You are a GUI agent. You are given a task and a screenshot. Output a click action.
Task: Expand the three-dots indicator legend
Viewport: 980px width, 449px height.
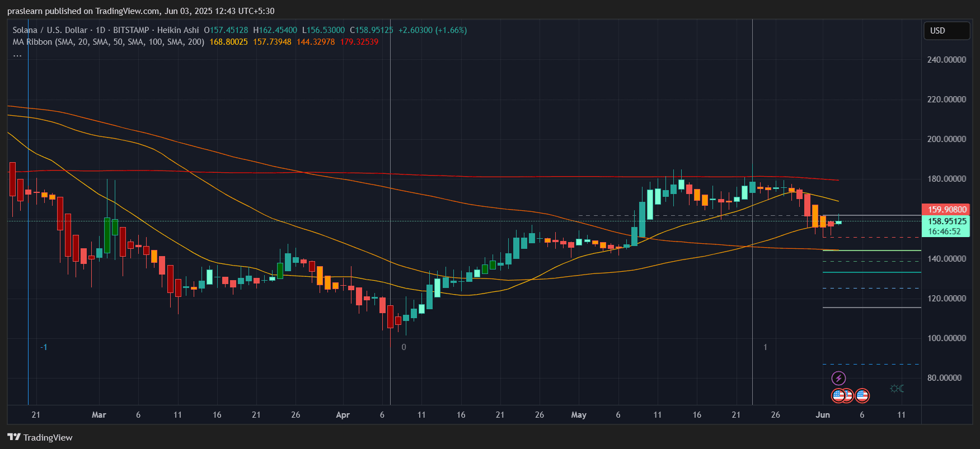pyautogui.click(x=17, y=54)
